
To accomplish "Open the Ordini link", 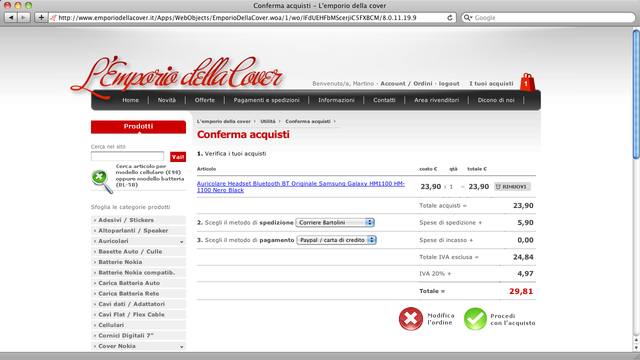I will tap(422, 83).
